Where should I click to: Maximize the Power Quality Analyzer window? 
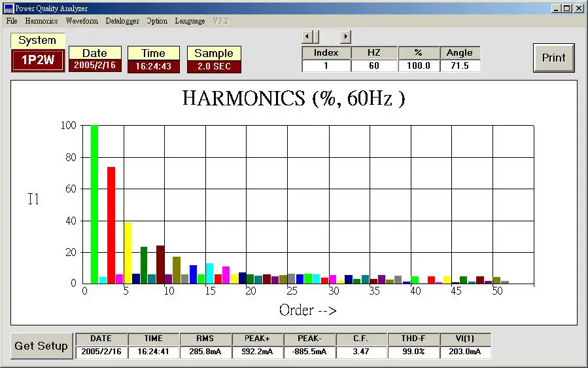566,9
